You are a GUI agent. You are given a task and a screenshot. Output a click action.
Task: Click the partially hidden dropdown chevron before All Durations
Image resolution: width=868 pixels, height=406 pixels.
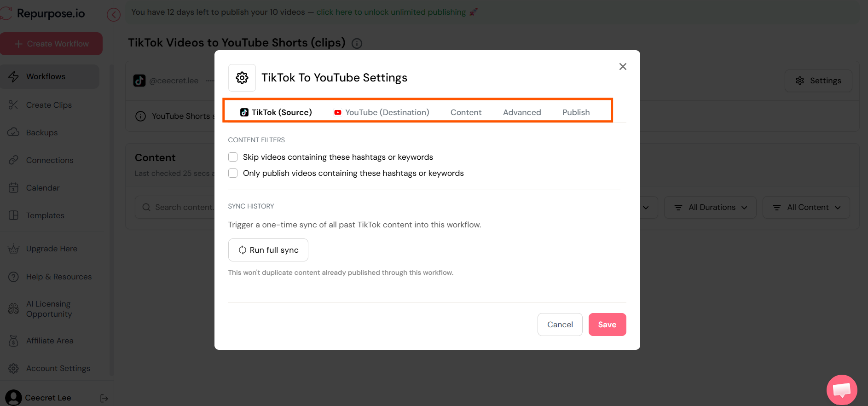[x=646, y=208]
